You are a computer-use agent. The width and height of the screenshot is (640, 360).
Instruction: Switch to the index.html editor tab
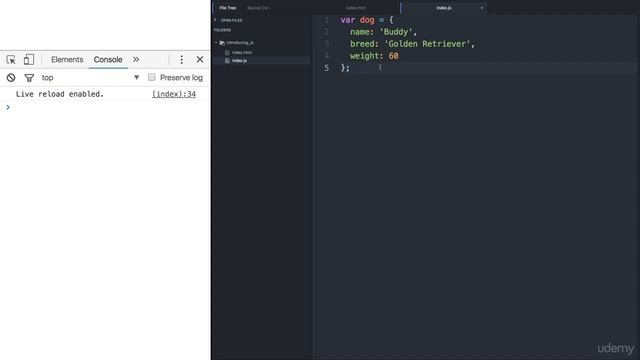[x=356, y=8]
